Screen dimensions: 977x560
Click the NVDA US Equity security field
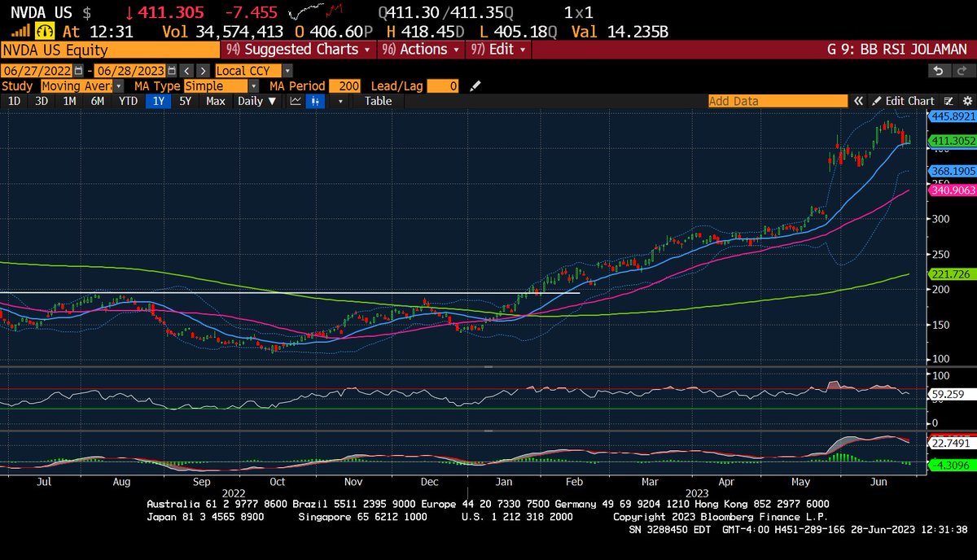111,50
